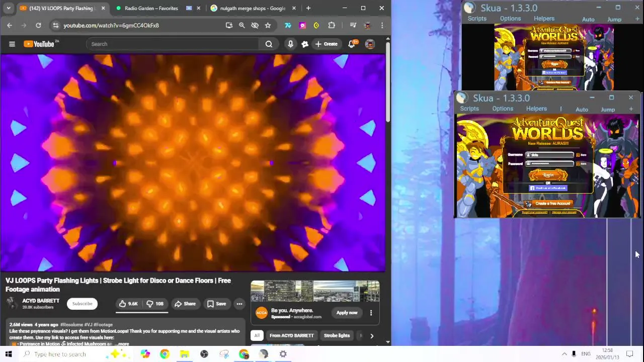Open Windows Start menu
Viewport: 644px width, 362px height.
pos(8,354)
